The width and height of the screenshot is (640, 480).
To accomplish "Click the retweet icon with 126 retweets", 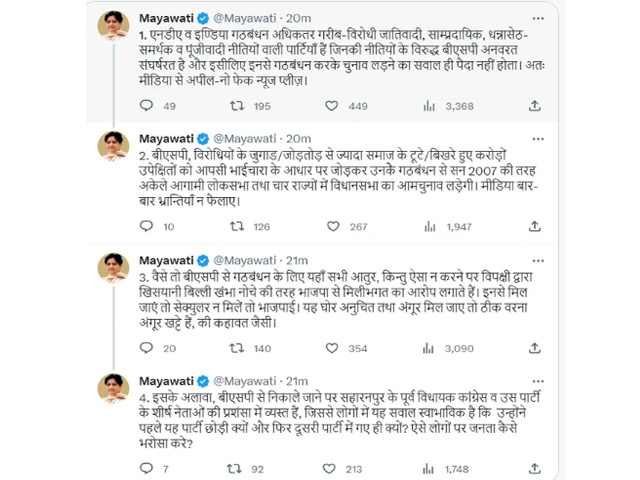I will click(236, 227).
